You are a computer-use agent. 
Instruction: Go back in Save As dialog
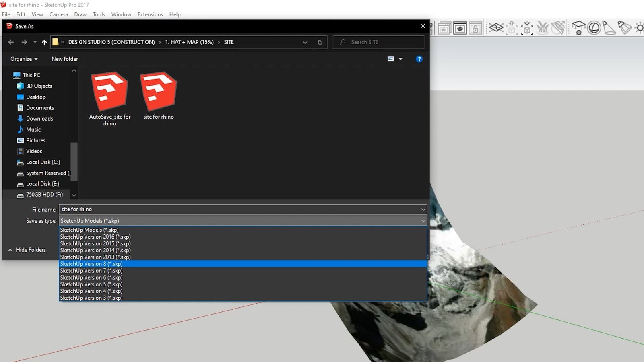[11, 42]
